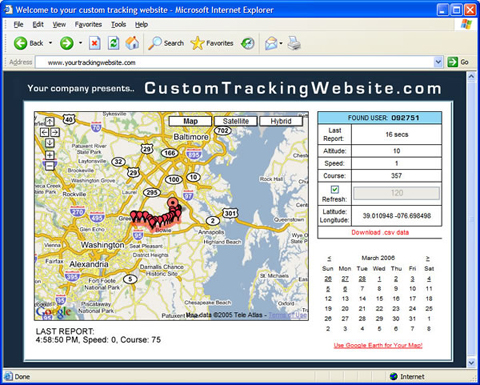Open the Forward button history dropdown

(x=80, y=43)
